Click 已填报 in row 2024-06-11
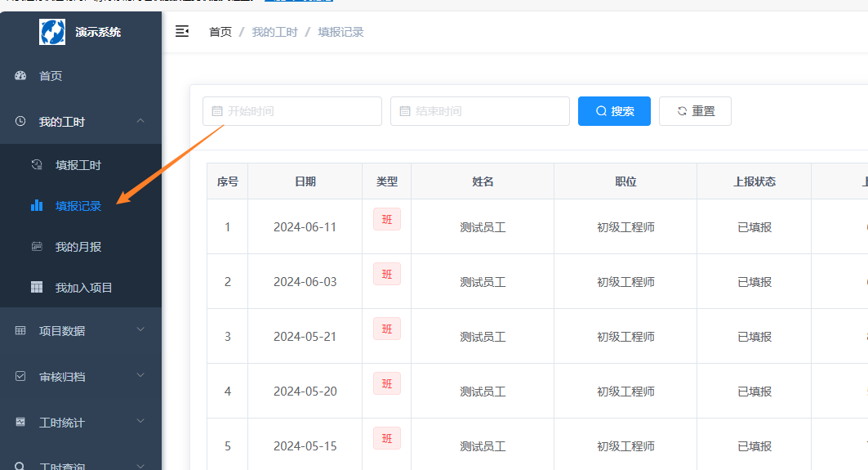Viewport: 868px width, 470px height. pyautogui.click(x=754, y=227)
